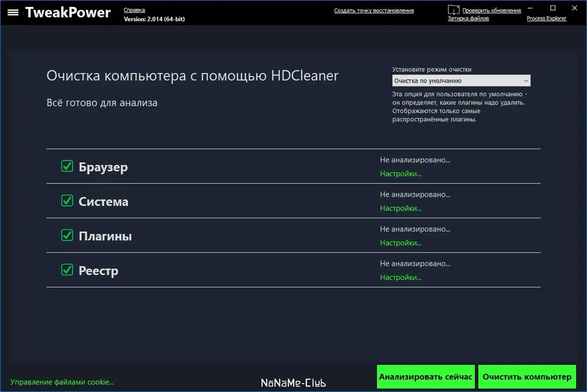Open Затирка файлов link
The height and width of the screenshot is (392, 587).
tap(468, 18)
